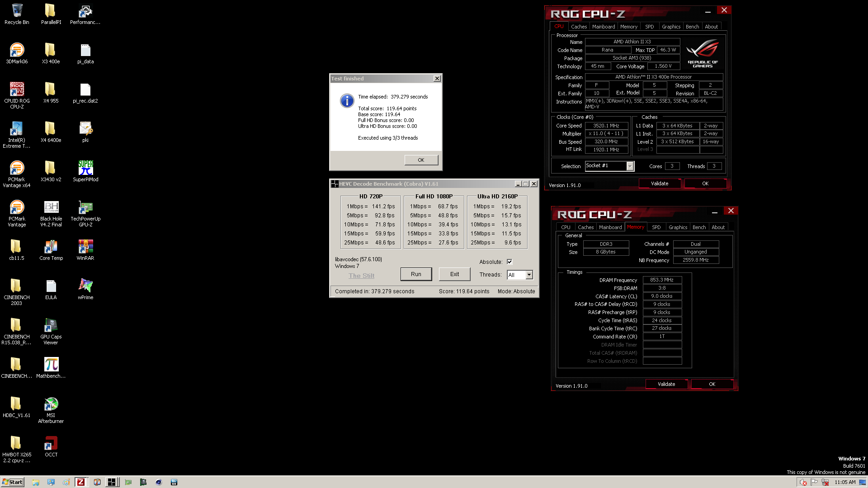This screenshot has width=868, height=488.
Task: Switch to CPU tab in lower CPU-Z window
Action: coord(566,227)
